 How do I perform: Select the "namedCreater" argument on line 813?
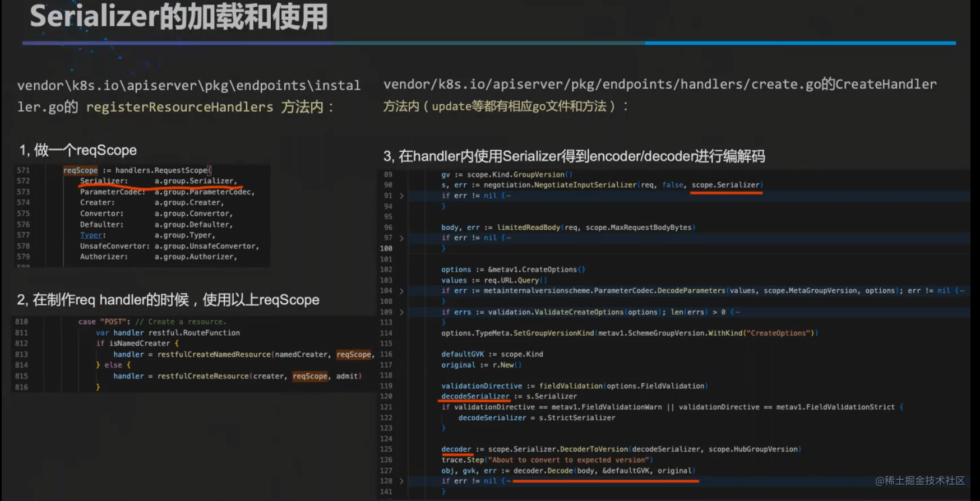(301, 354)
